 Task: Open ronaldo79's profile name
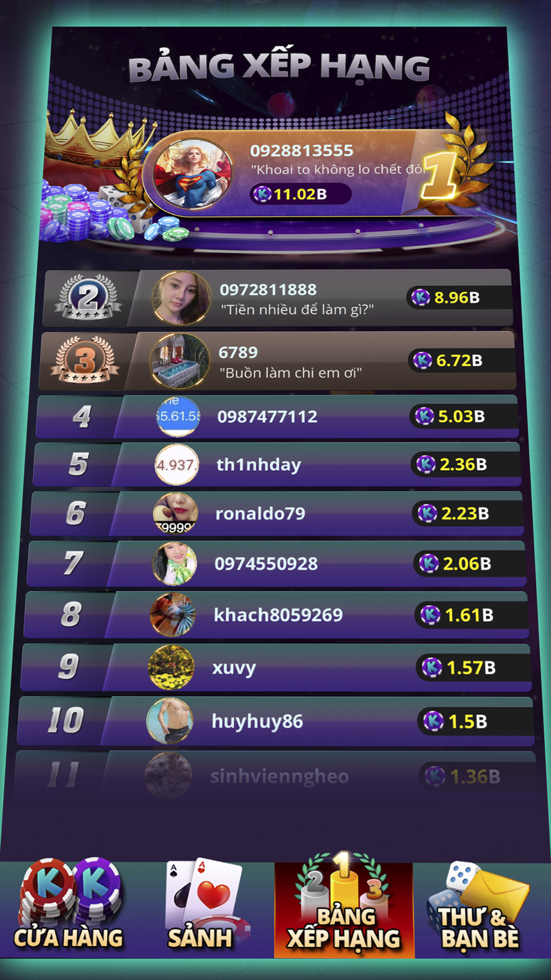coord(260,514)
